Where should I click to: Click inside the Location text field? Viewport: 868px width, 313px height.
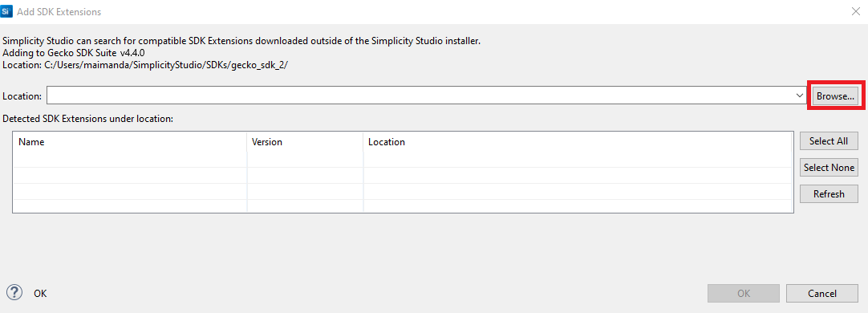click(420, 96)
